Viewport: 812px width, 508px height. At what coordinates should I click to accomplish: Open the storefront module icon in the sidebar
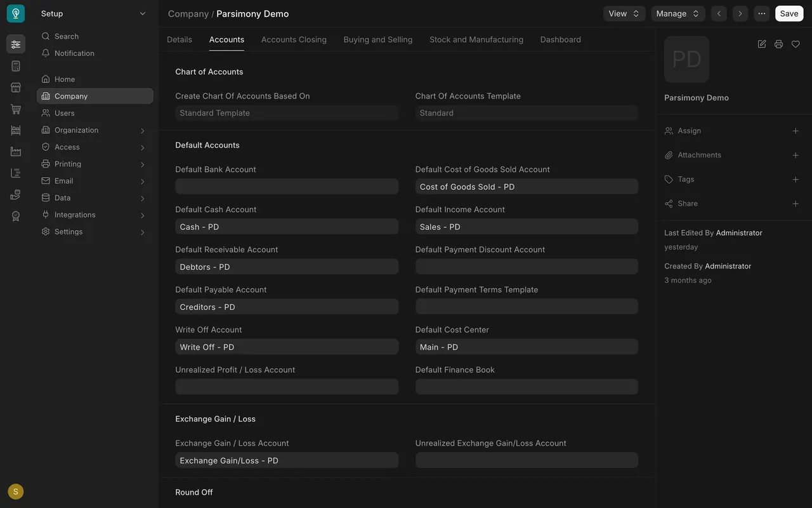pos(16,88)
